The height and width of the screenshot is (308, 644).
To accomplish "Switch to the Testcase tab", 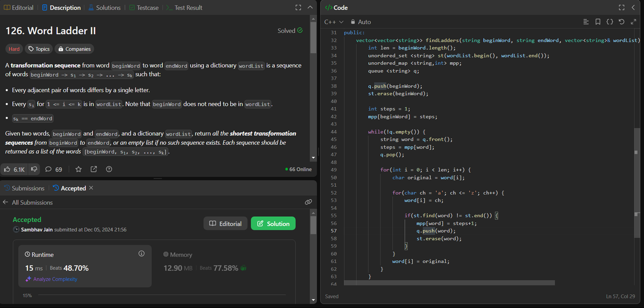I will [x=143, y=8].
